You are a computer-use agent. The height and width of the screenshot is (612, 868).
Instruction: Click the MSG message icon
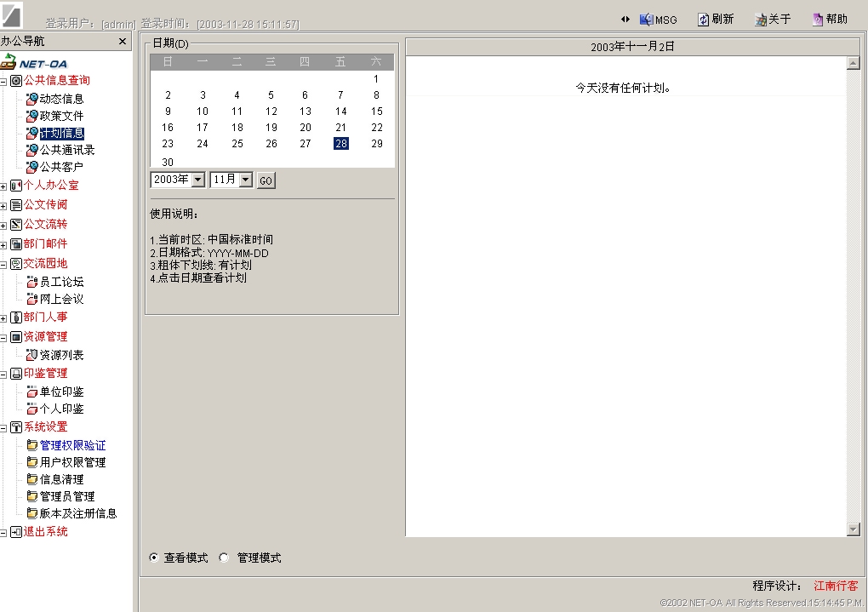[646, 20]
